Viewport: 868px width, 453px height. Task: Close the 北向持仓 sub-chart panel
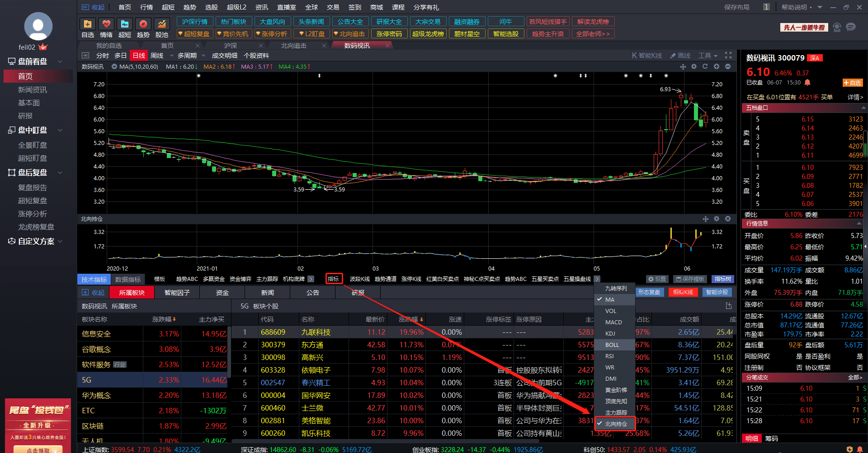728,219
